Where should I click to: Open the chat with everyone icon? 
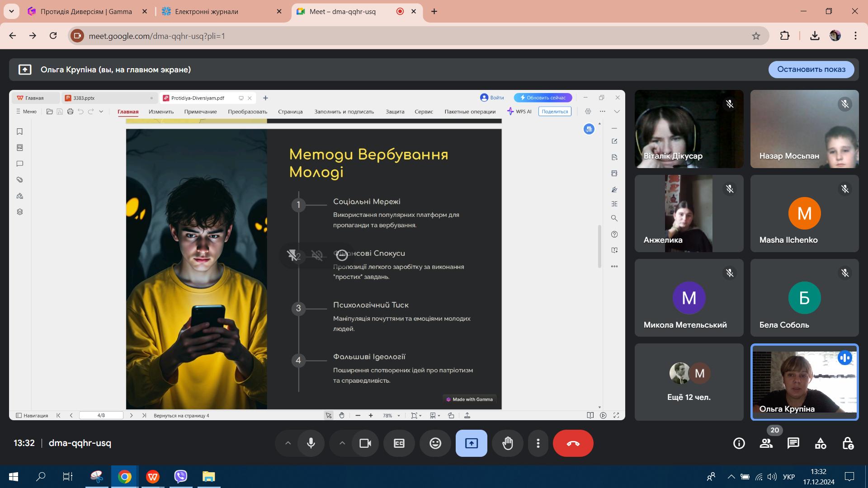click(x=793, y=443)
